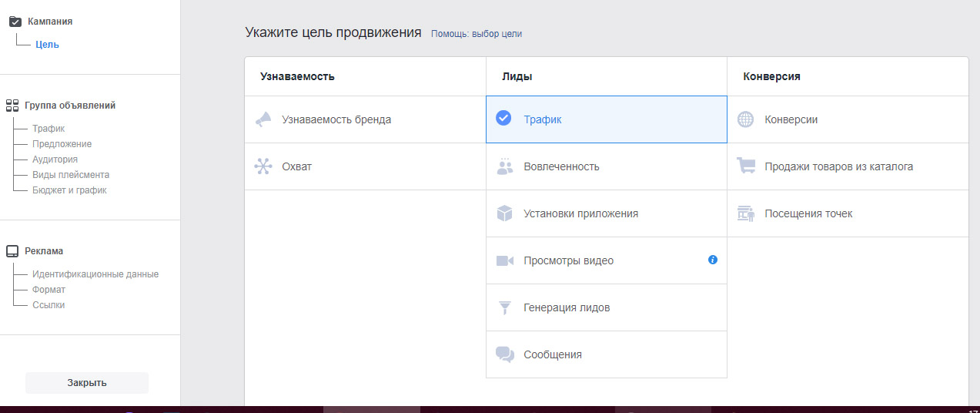The height and width of the screenshot is (413, 980).
Task: Click the chat bubbles icon for Сообщения
Action: point(504,354)
